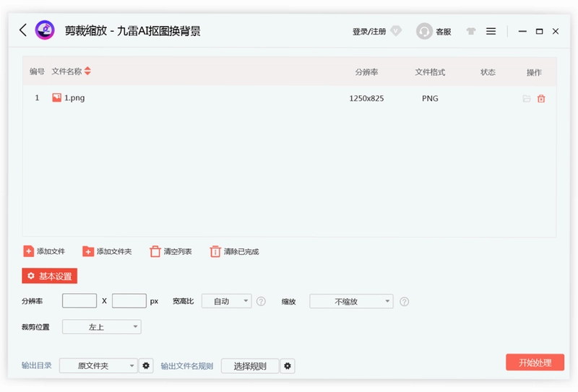
Task: Click 添加文件 add file button
Action: (x=44, y=251)
